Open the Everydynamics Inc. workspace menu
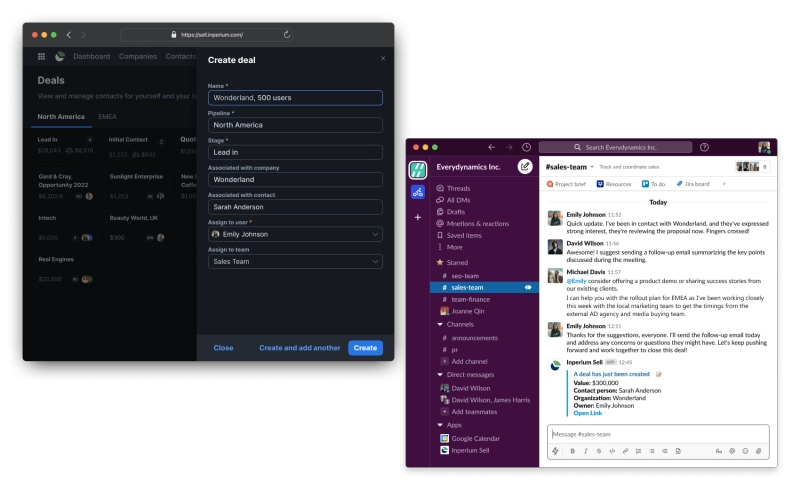Image resolution: width=800 pixels, height=490 pixels. pos(468,167)
